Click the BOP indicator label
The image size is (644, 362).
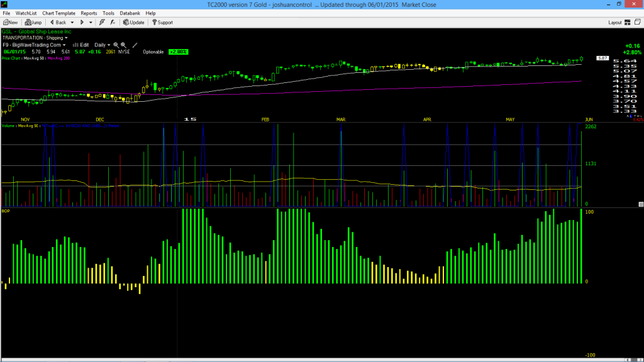(x=6, y=211)
